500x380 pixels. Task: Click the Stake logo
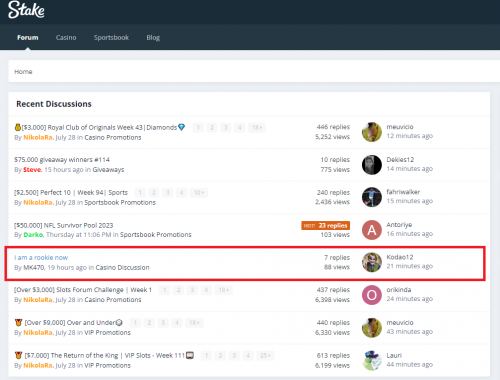pos(26,10)
